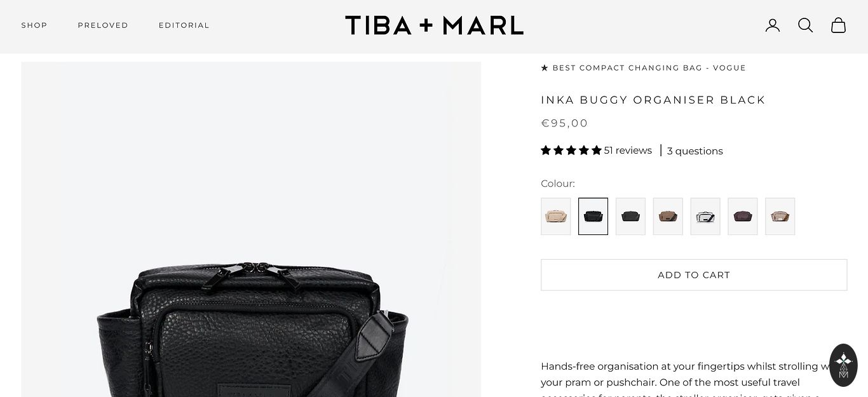Open the shopping bag cart icon
The image size is (868, 397).
[x=839, y=25]
